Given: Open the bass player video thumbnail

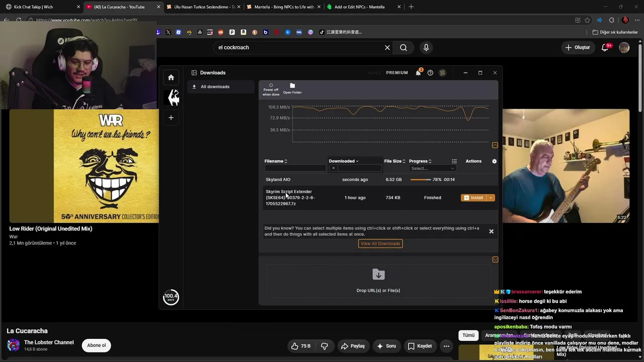Looking at the screenshot, I should pos(566,166).
